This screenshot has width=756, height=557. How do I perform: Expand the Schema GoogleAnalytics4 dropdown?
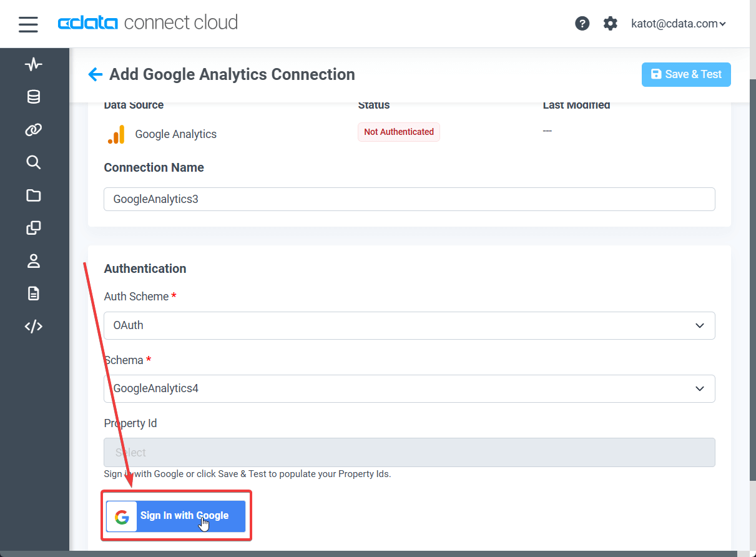[x=409, y=388]
